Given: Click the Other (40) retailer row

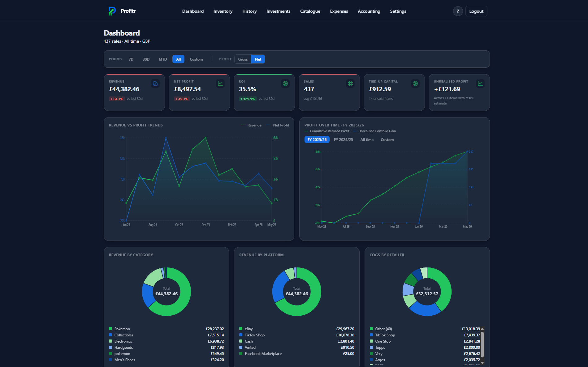Looking at the screenshot, I should [425, 329].
